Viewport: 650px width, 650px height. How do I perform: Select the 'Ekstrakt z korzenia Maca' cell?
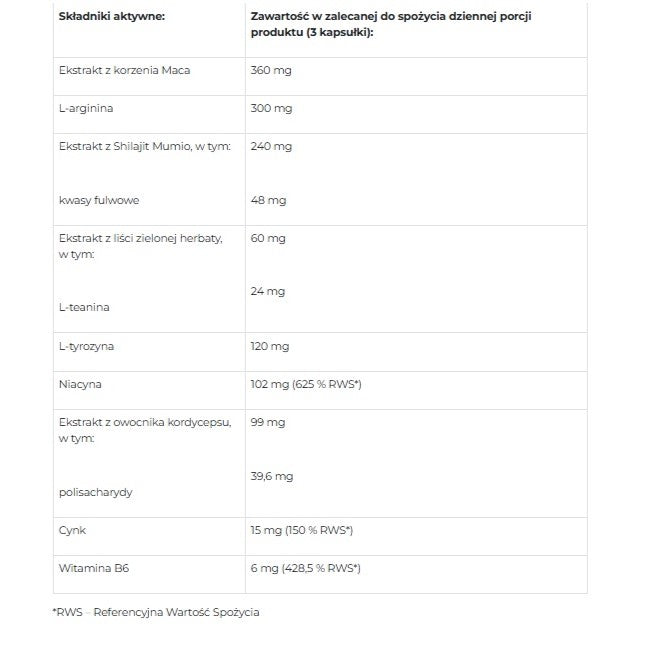pos(124,70)
